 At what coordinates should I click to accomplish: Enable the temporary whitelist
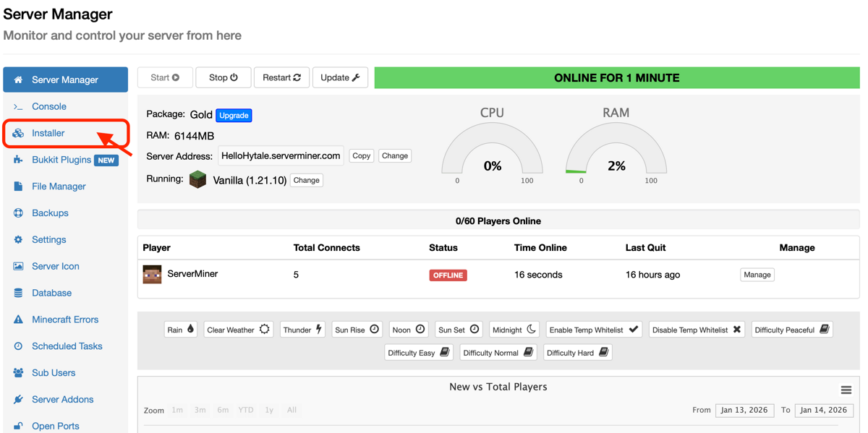pyautogui.click(x=594, y=329)
